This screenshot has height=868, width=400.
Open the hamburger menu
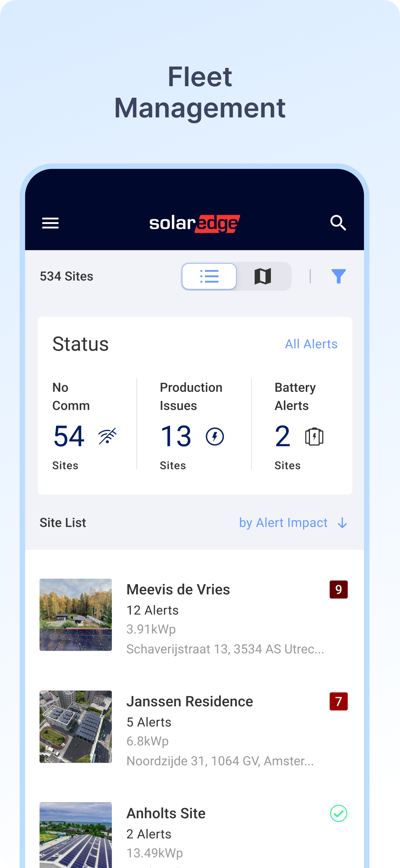(x=50, y=223)
